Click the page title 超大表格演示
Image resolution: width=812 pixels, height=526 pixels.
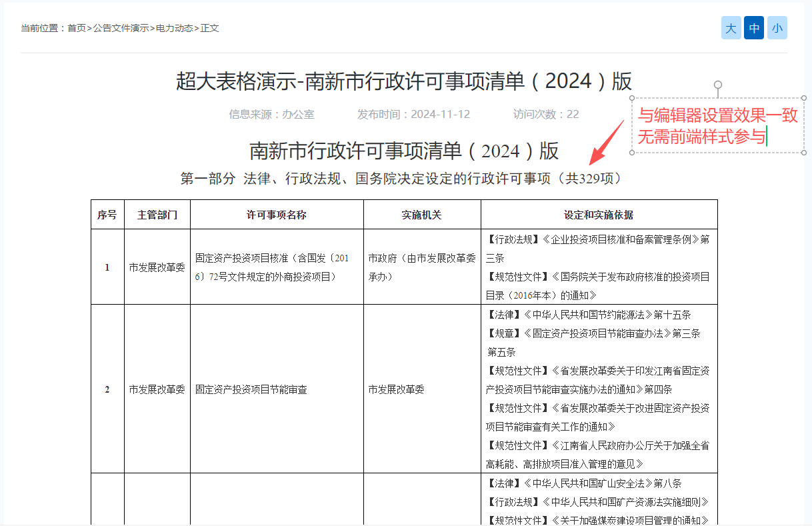point(237,81)
